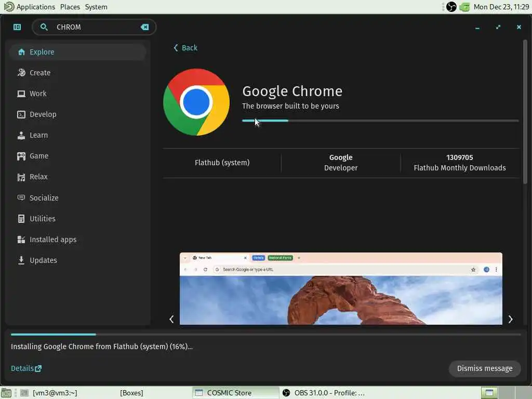The width and height of the screenshot is (532, 399).
Task: Click the Installed apps icon
Action: click(21, 240)
